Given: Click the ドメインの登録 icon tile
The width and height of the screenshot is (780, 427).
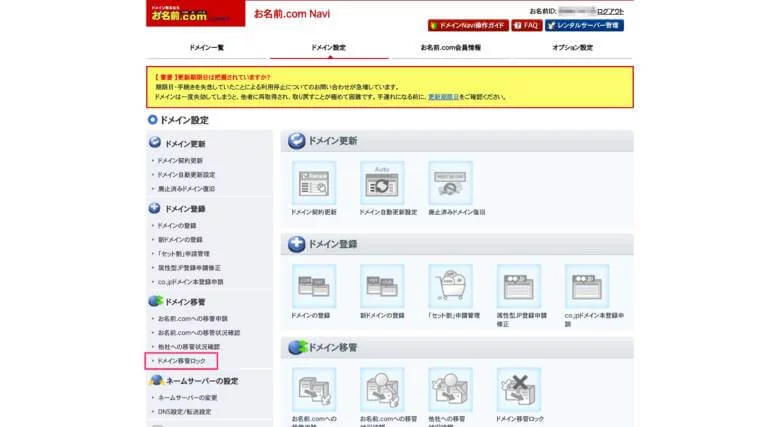Looking at the screenshot, I should 314,287.
